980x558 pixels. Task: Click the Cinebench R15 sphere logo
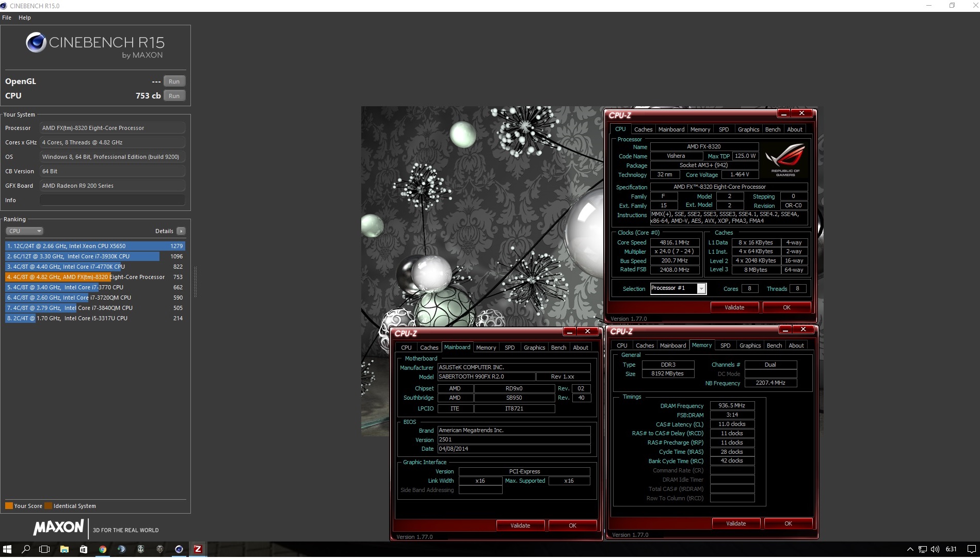(x=36, y=42)
